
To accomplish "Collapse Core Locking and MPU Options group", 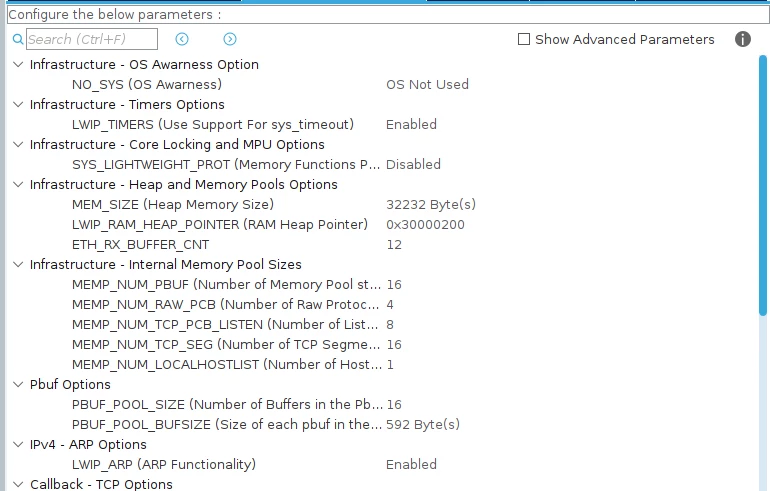I will pos(18,144).
